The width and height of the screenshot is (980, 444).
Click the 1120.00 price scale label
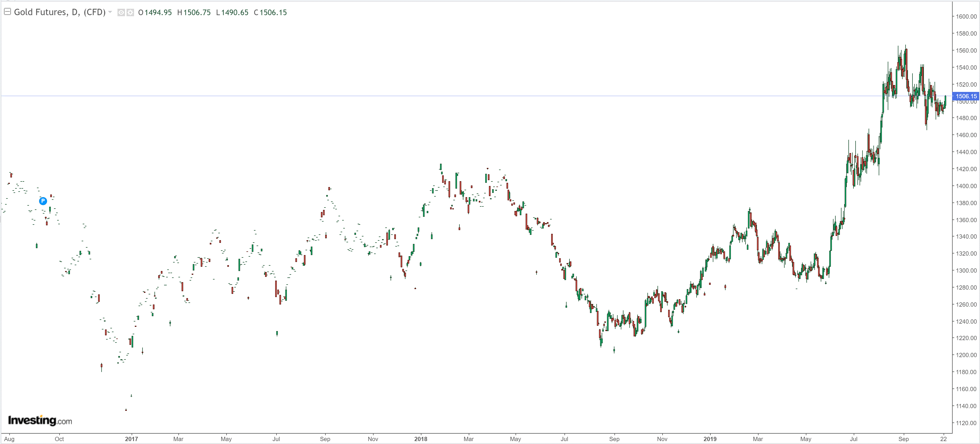pyautogui.click(x=966, y=423)
